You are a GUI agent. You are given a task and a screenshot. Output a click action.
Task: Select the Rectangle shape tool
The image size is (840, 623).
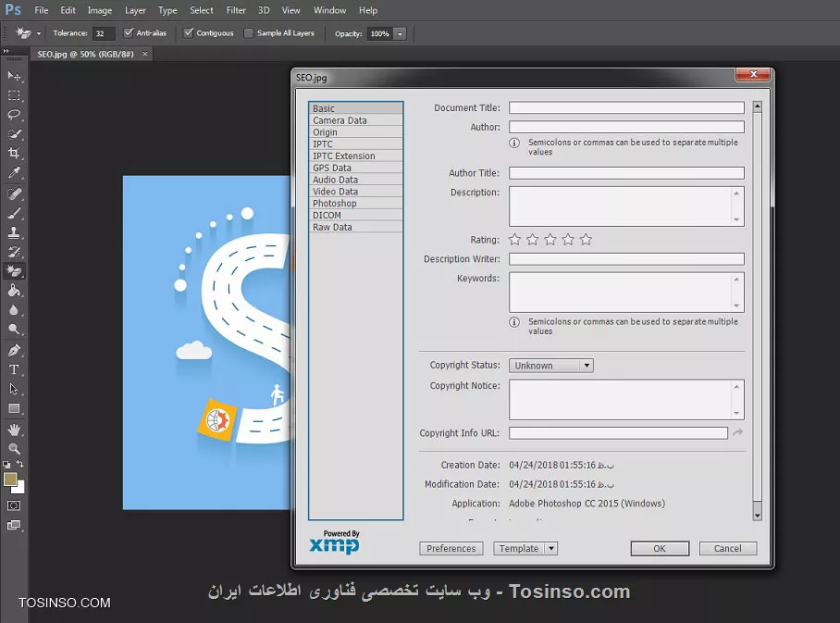tap(14, 408)
